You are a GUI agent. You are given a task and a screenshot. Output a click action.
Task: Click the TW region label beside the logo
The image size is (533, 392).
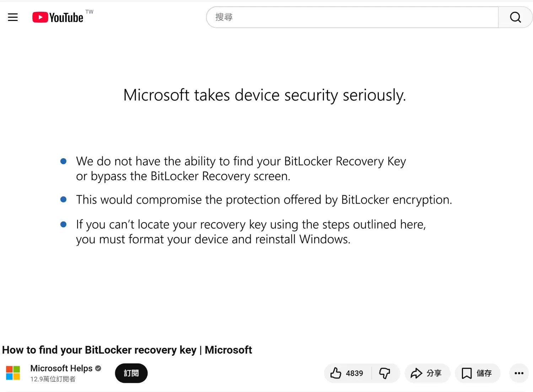coord(90,12)
